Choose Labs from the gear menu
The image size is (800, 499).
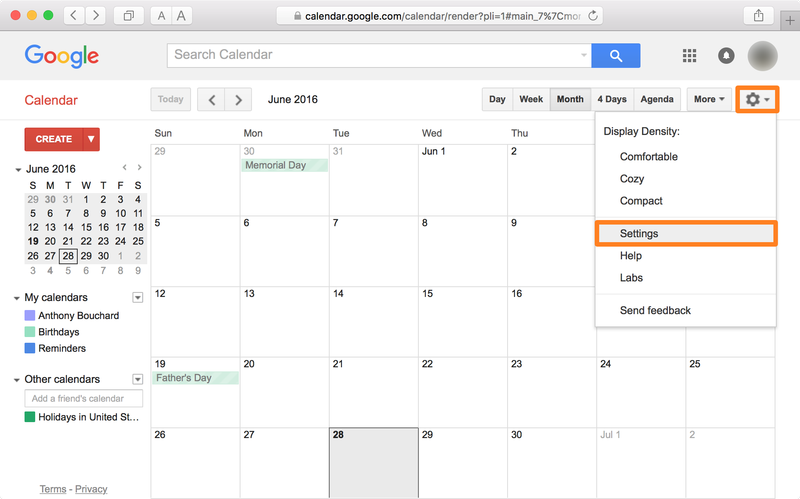pyautogui.click(x=631, y=278)
